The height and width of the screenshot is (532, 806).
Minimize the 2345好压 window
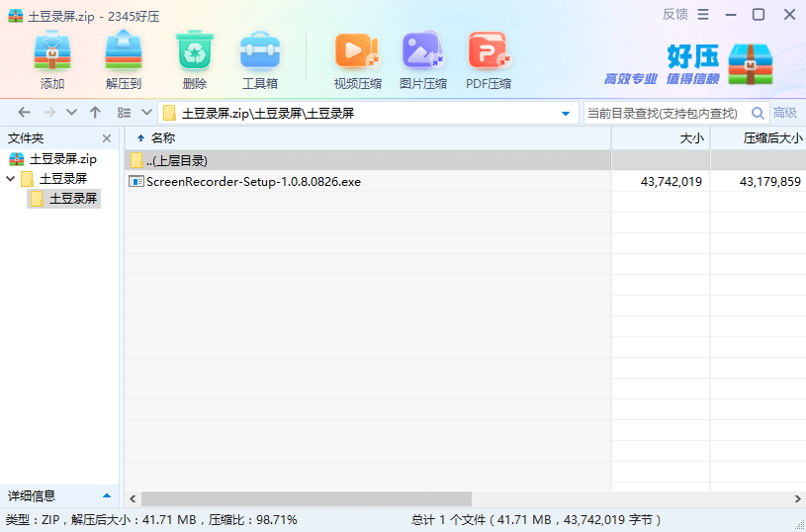(731, 15)
